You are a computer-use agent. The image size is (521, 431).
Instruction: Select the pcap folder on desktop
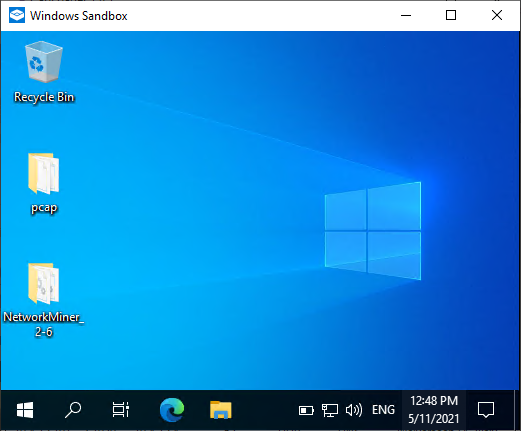[44, 173]
